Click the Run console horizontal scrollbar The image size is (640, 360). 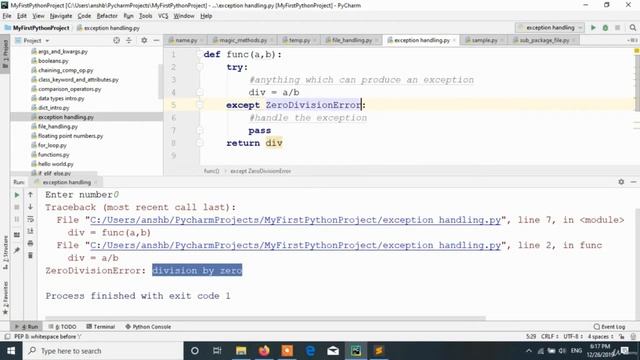(x=265, y=318)
